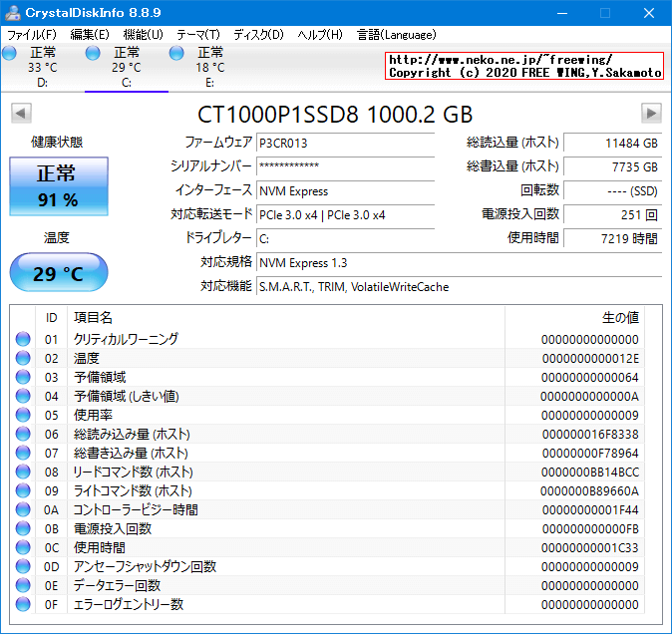672x634 pixels.
Task: Select raw value 0000000001F44
Action: coord(590,509)
